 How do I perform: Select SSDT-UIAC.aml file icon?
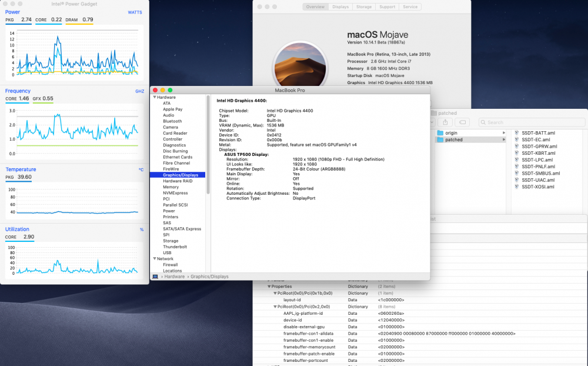pos(516,180)
